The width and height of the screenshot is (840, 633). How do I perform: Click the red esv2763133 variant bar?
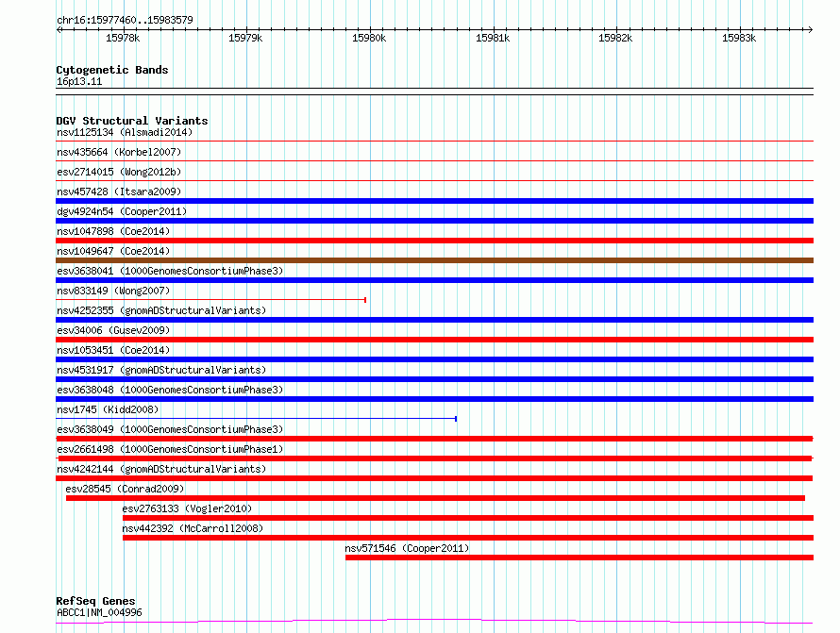(468, 518)
